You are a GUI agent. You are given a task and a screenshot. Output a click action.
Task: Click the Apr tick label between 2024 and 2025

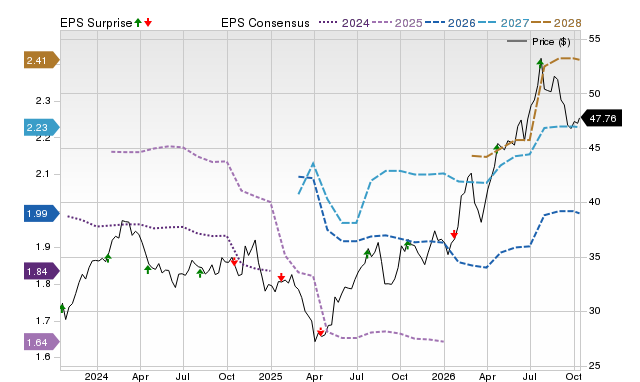point(140,376)
